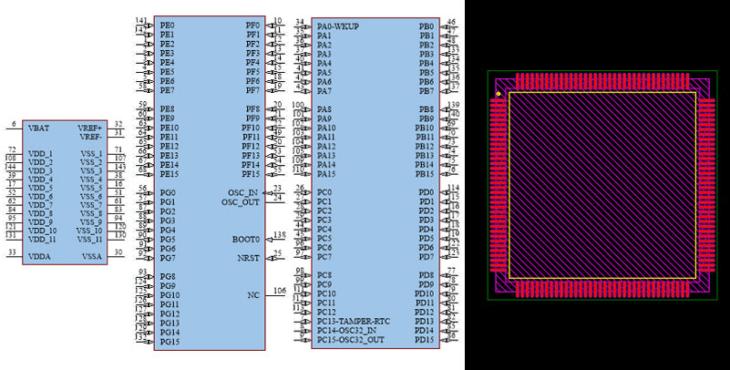The height and width of the screenshot is (370, 730).
Task: Select the VDDA pin label
Action: 39,256
